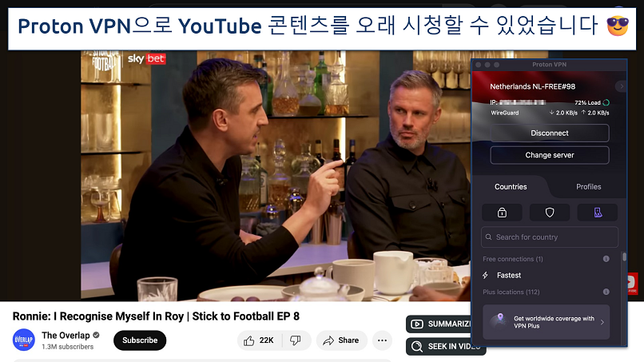Select the Fastest connection row
The height and width of the screenshot is (362, 644).
(547, 276)
